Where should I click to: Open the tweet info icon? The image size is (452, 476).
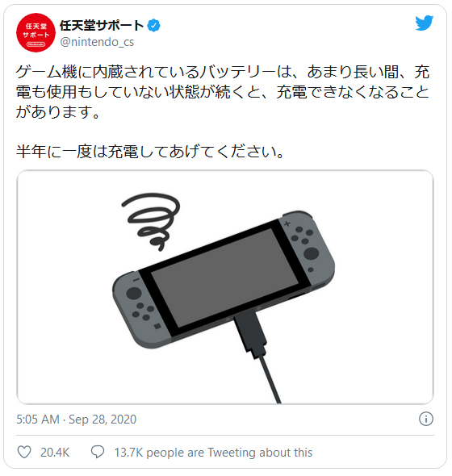click(x=426, y=419)
